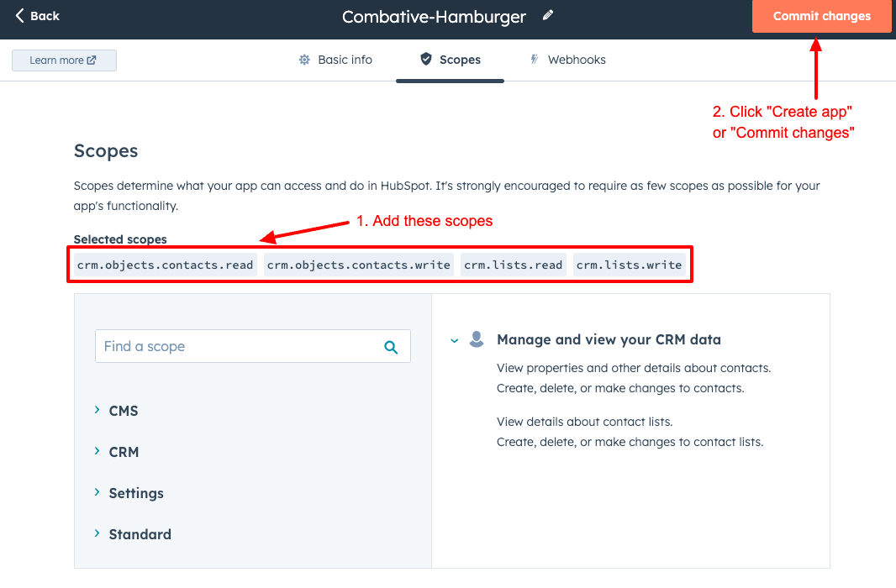Open the Learn more link
The height and width of the screenshot is (588, 896).
(64, 60)
